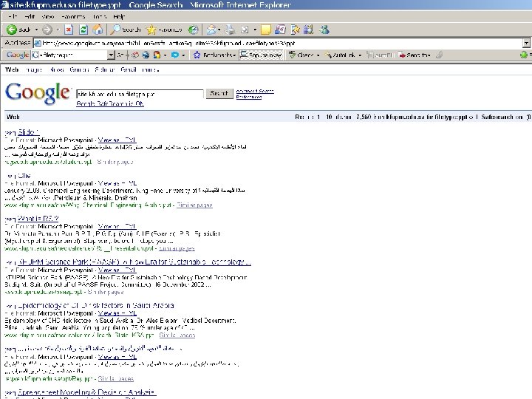Image resolution: width=532 pixels, height=399 pixels.
Task: Click the Google Search button on page
Action: (219, 93)
